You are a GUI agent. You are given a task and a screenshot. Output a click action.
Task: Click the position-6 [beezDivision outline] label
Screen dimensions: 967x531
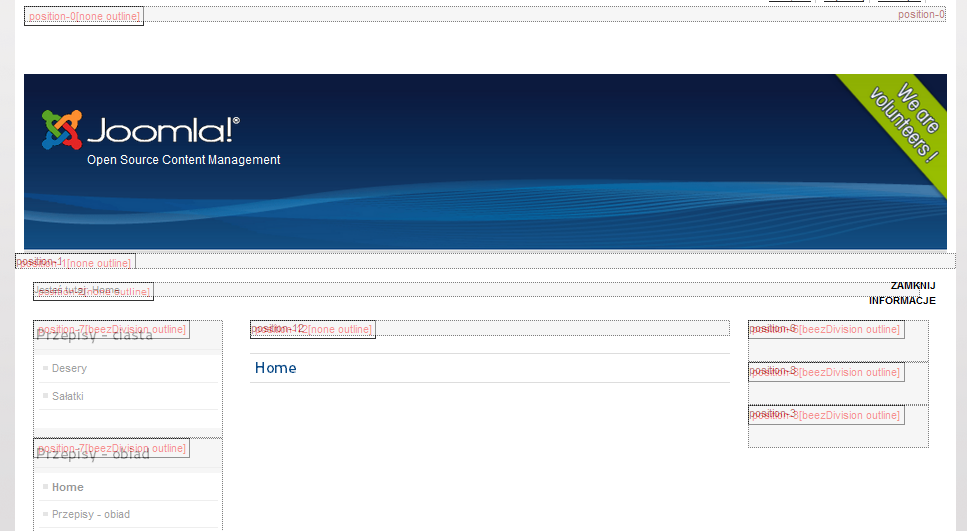coord(826,329)
